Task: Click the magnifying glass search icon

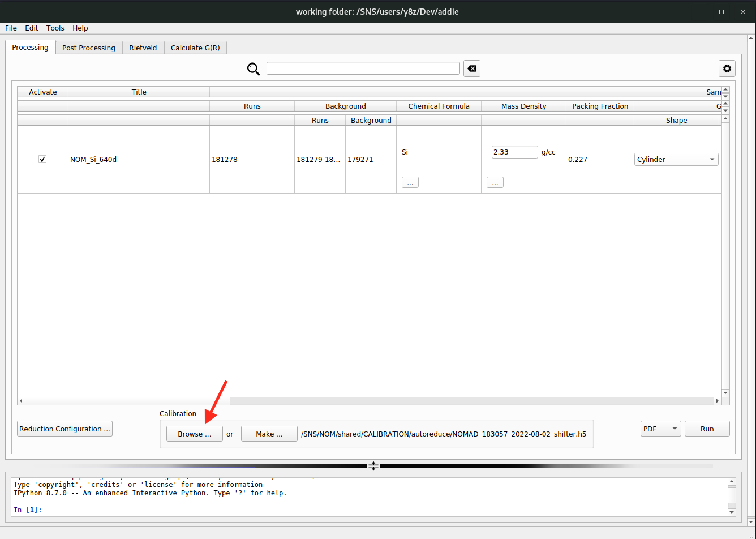Action: pos(253,69)
